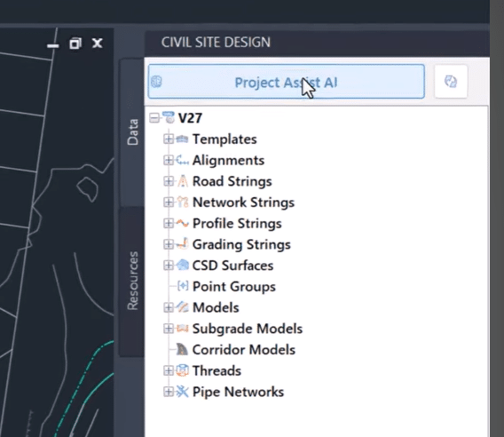Click the Point Groups bracket icon
504x437 pixels.
(183, 286)
